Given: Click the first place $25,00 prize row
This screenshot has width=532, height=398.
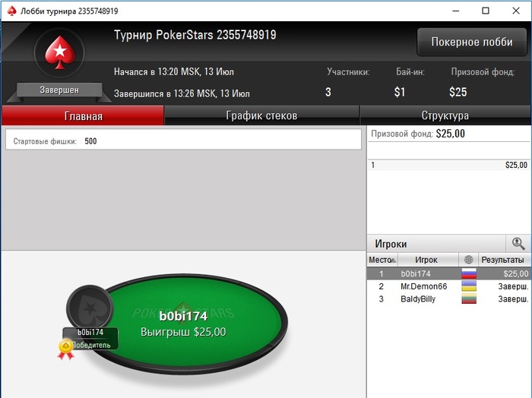Looking at the screenshot, I should click(448, 165).
